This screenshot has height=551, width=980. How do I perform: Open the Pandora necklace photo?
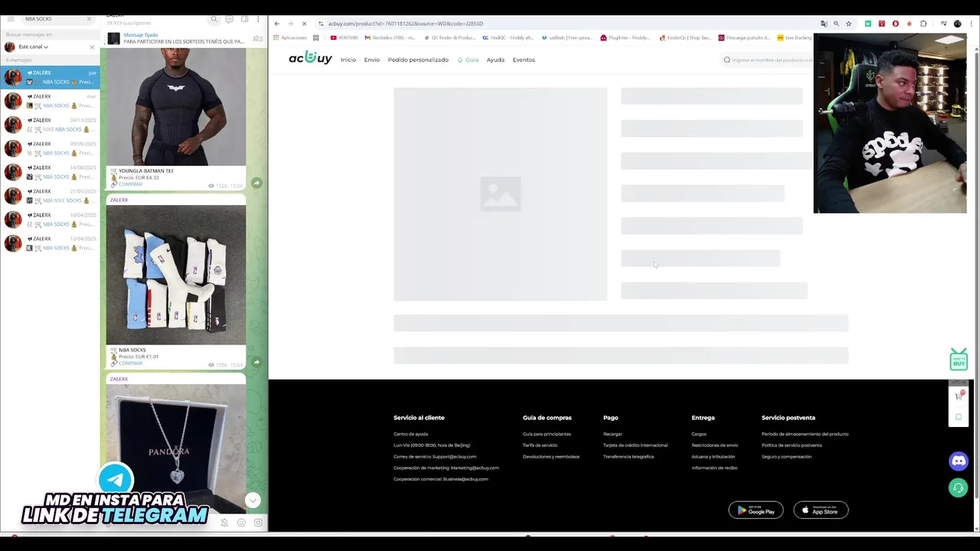pos(176,448)
